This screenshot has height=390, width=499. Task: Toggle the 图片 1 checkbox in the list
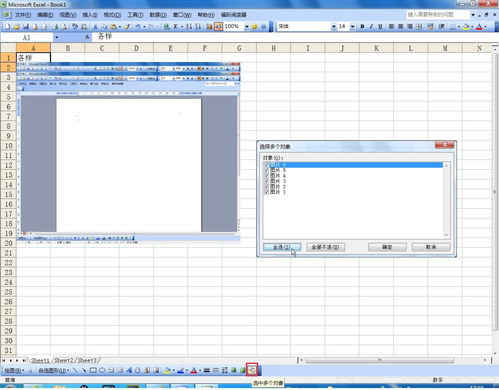tap(266, 192)
